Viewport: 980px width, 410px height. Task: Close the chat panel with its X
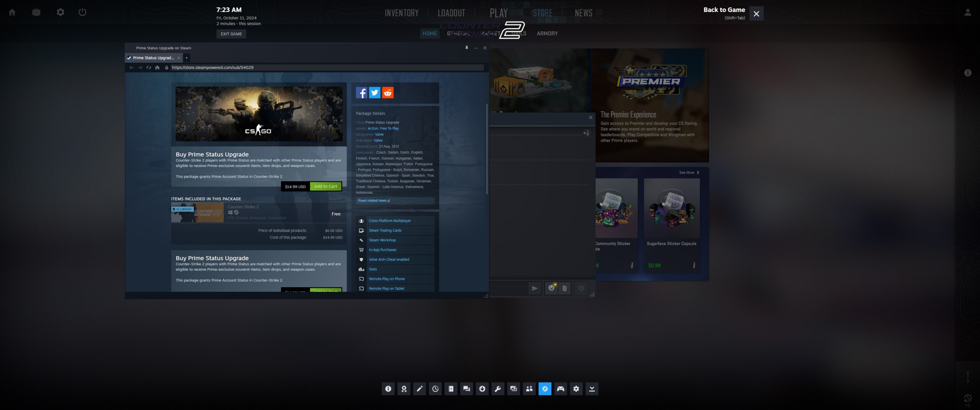click(x=591, y=118)
